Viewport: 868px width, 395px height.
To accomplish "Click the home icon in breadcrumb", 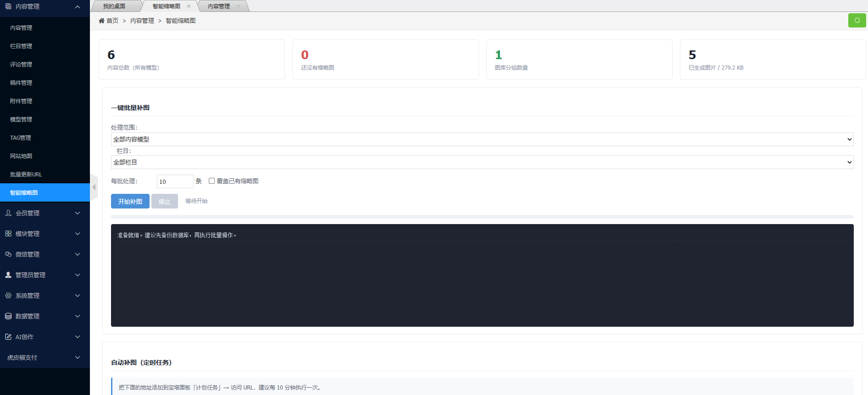I will coord(101,21).
